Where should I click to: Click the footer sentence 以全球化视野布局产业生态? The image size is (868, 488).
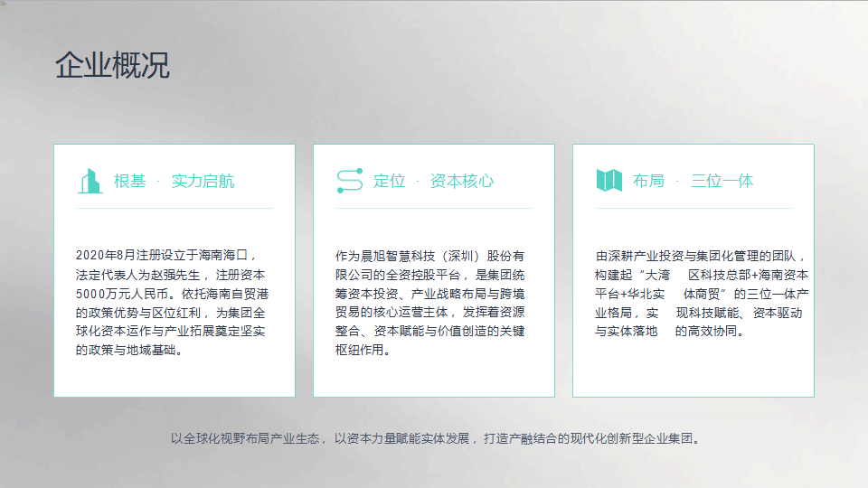coord(435,439)
